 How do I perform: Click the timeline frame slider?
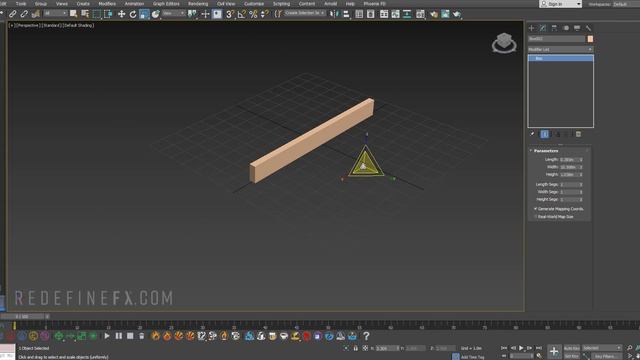click(x=22, y=316)
